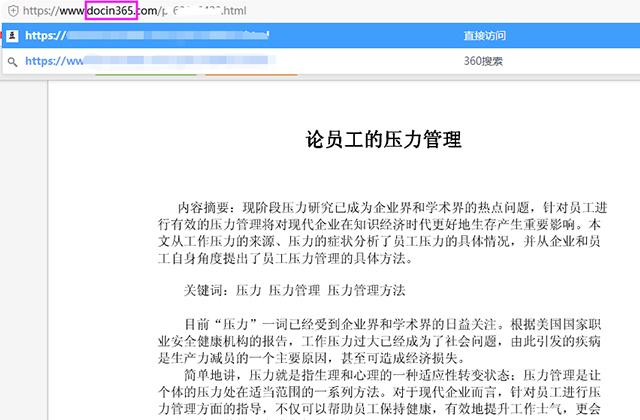Select the 360搜索 search suggestion row
Image resolution: width=640 pixels, height=420 pixels.
coord(321,61)
